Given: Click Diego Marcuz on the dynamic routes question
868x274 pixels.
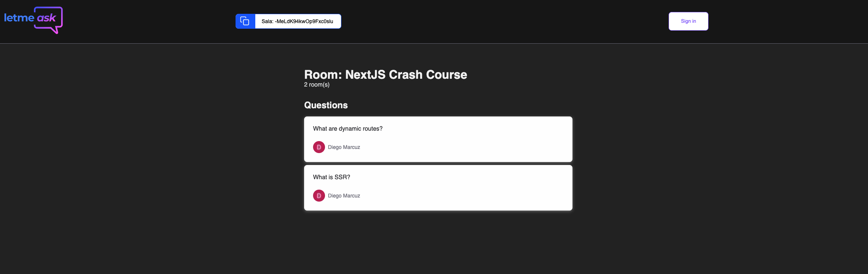Looking at the screenshot, I should click(x=344, y=147).
